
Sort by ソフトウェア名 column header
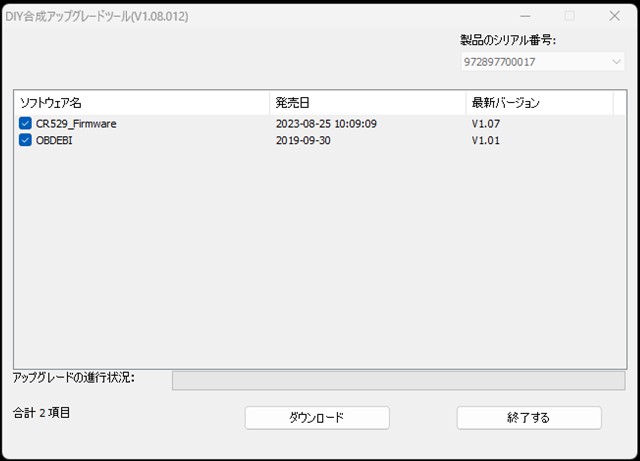pos(142,103)
